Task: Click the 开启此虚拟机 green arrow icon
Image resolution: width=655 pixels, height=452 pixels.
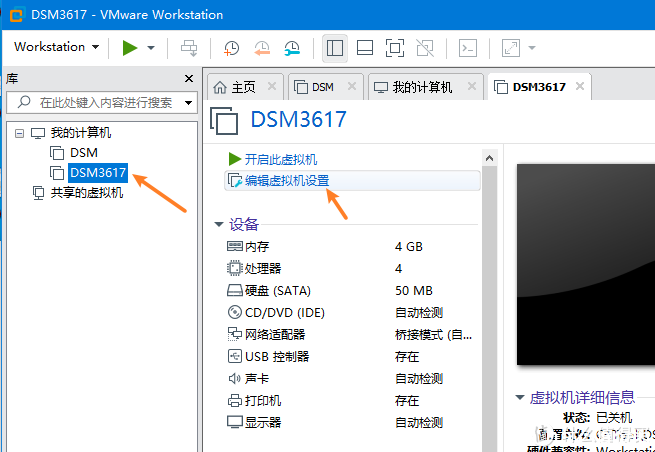Action: pyautogui.click(x=235, y=159)
